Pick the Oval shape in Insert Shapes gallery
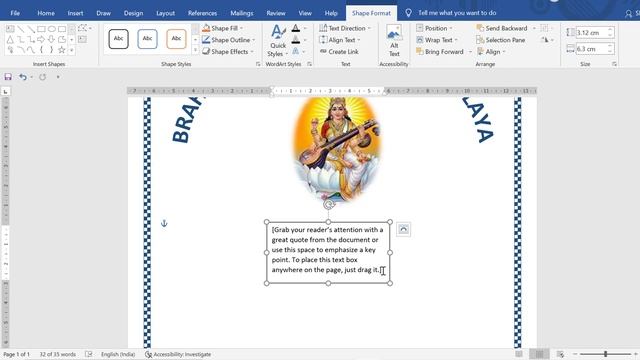 coord(52,29)
